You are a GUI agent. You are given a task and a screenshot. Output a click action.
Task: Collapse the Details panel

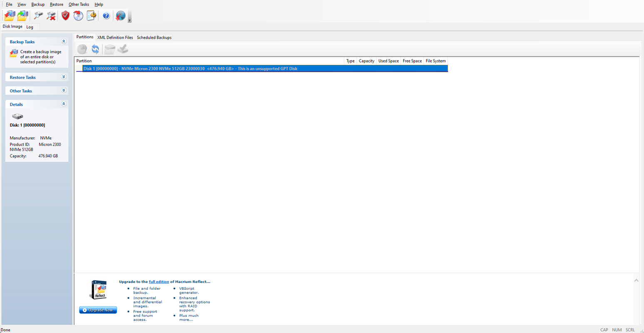[x=64, y=104]
